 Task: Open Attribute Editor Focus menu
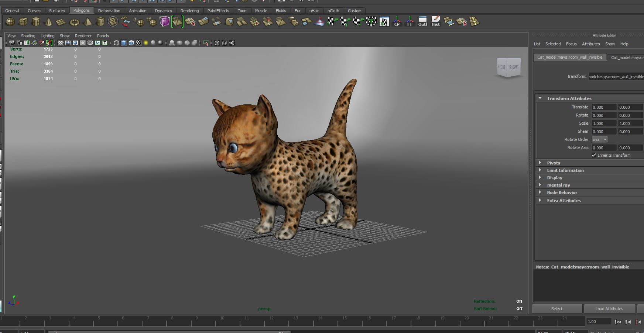(571, 44)
